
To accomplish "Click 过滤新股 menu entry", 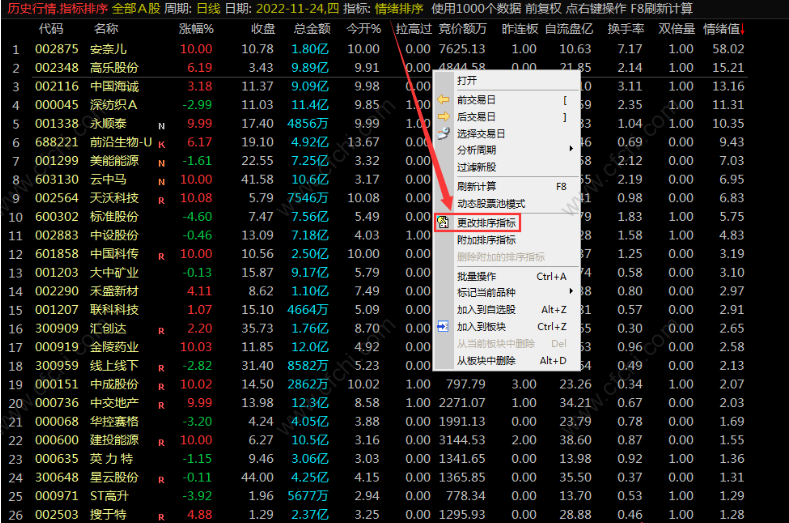I will tap(507, 167).
